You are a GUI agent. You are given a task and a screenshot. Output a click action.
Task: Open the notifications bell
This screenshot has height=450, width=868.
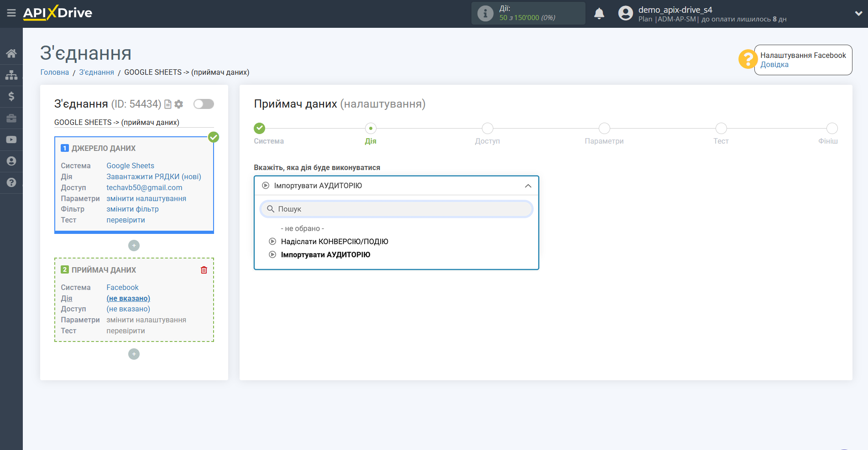(x=599, y=14)
